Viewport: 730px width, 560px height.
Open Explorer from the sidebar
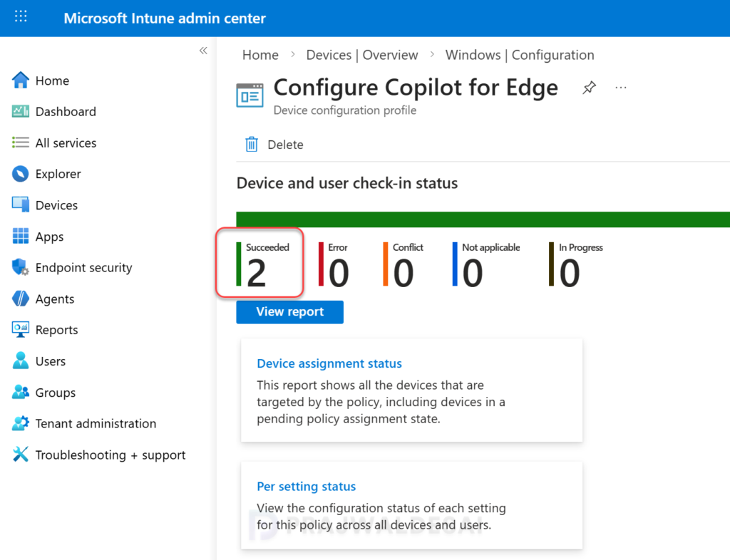coord(58,174)
